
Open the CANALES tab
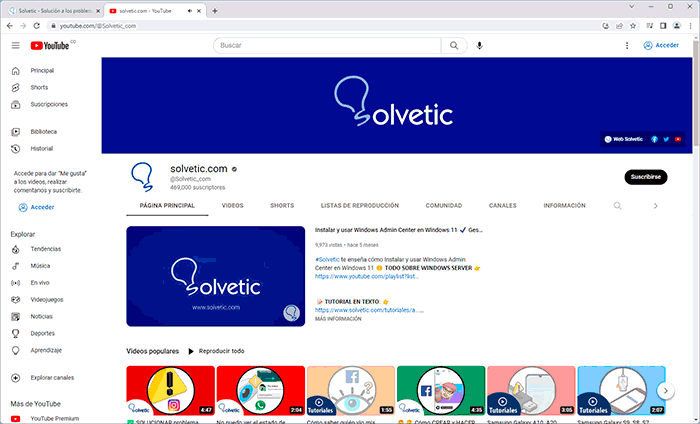(503, 206)
